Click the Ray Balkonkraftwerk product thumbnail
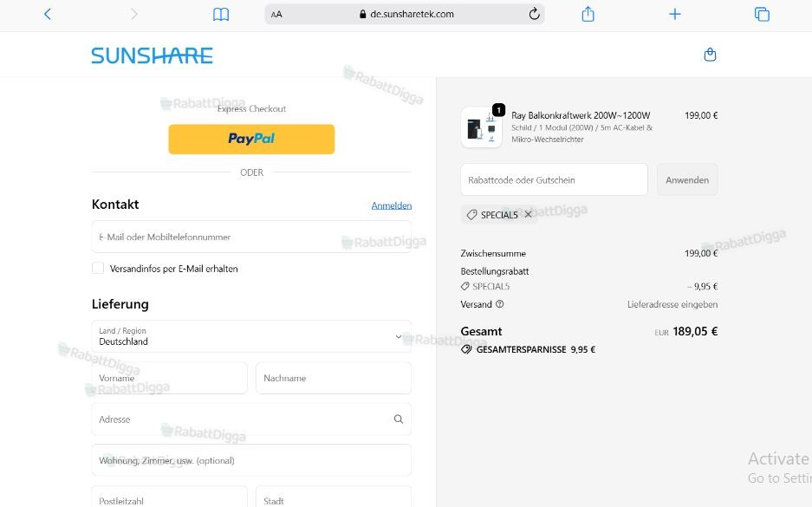Viewport: 812px width, 507px height. click(481, 127)
